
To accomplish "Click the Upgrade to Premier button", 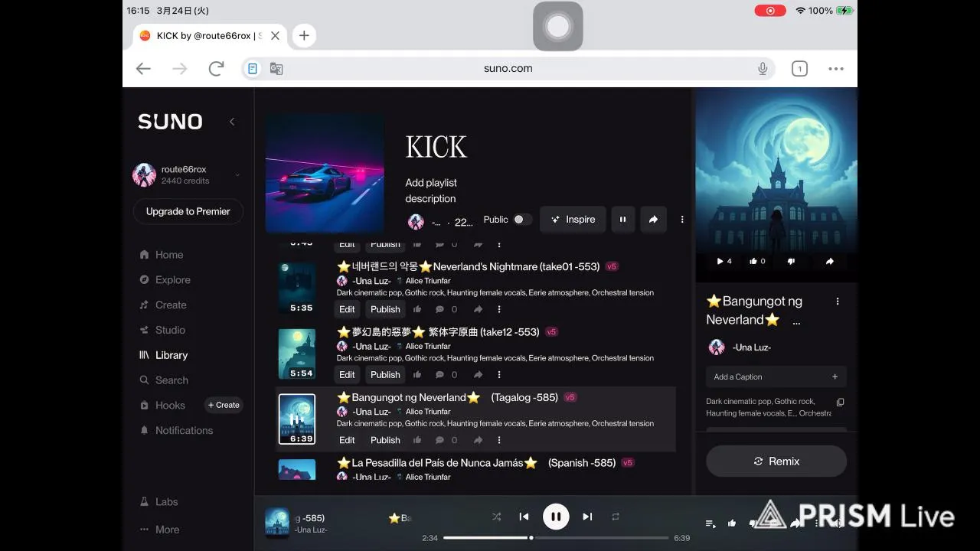I will click(188, 211).
